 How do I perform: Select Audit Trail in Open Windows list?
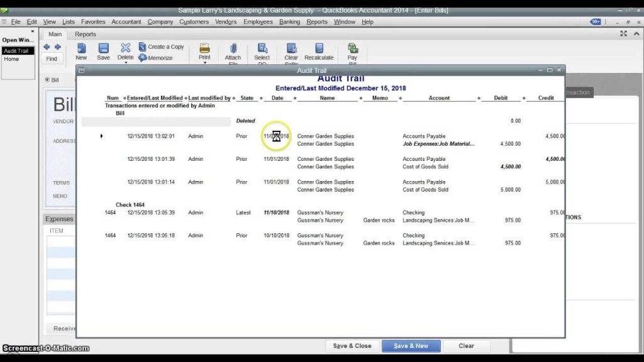coord(18,51)
